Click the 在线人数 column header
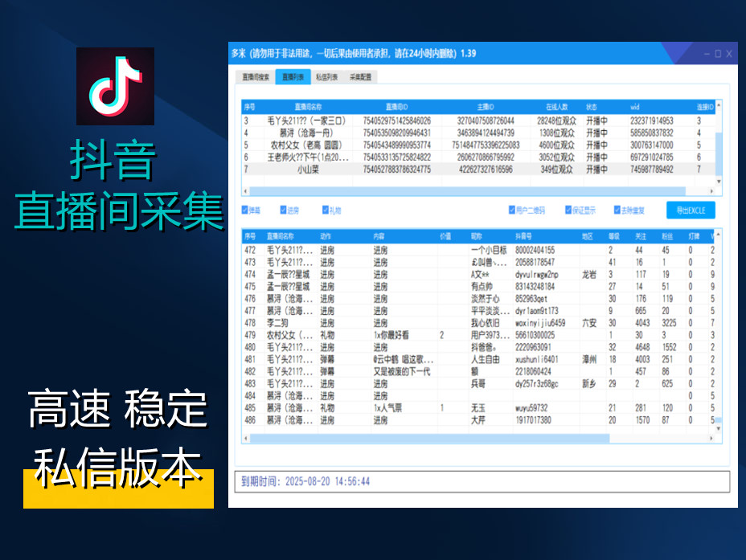This screenshot has height=560, width=746. 556,107
